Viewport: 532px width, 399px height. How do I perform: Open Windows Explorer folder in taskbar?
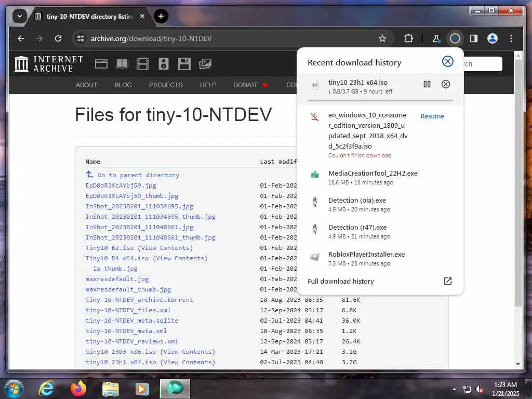[x=111, y=389]
